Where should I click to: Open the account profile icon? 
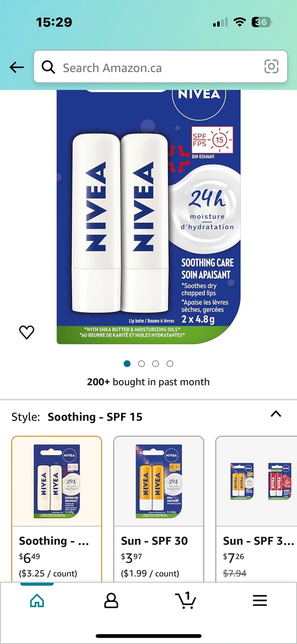tap(111, 601)
